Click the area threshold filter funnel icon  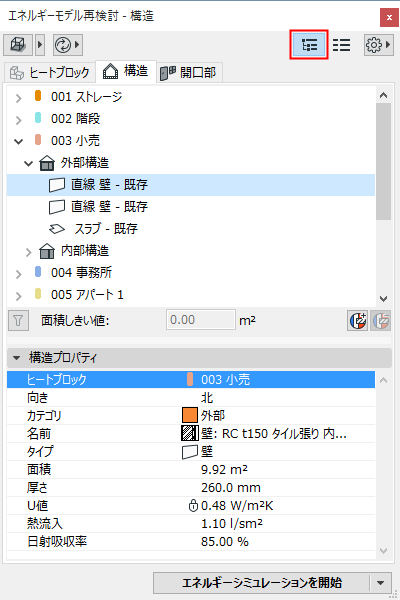(18, 321)
